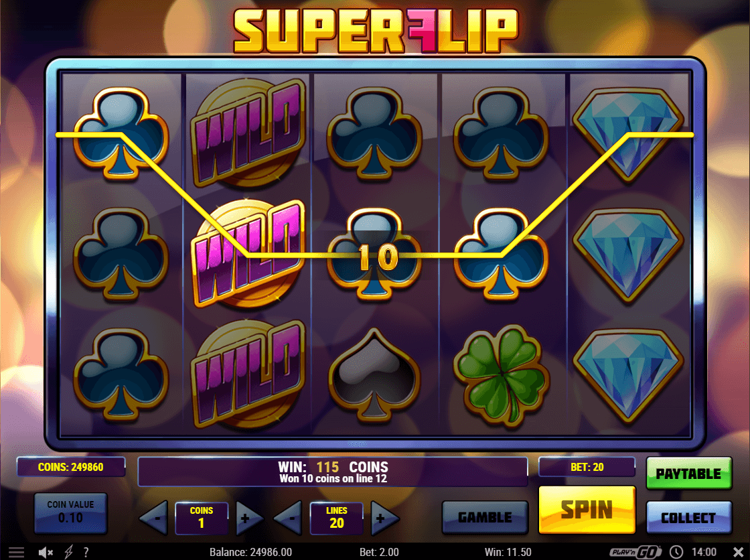750x560 pixels.
Task: Decrease the number of lines with minus arrow
Action: (289, 517)
